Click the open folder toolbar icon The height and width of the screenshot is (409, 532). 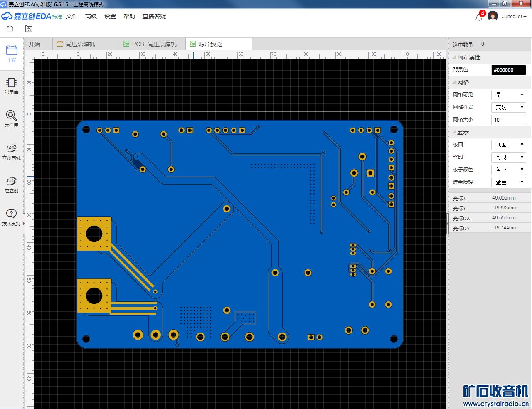click(x=10, y=29)
